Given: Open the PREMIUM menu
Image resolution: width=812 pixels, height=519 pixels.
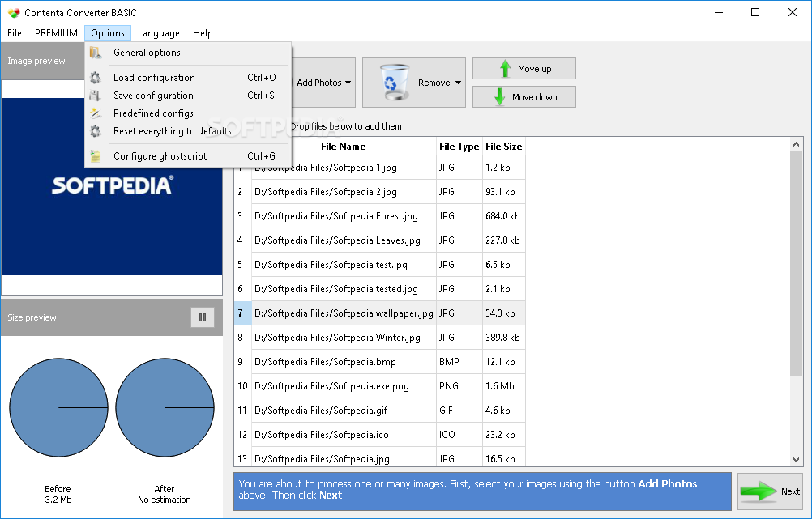Looking at the screenshot, I should pyautogui.click(x=56, y=33).
